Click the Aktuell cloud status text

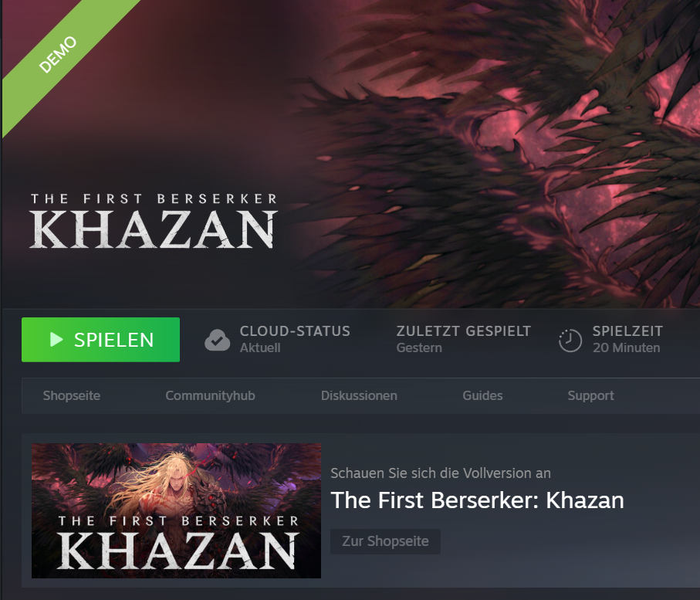coord(260,347)
